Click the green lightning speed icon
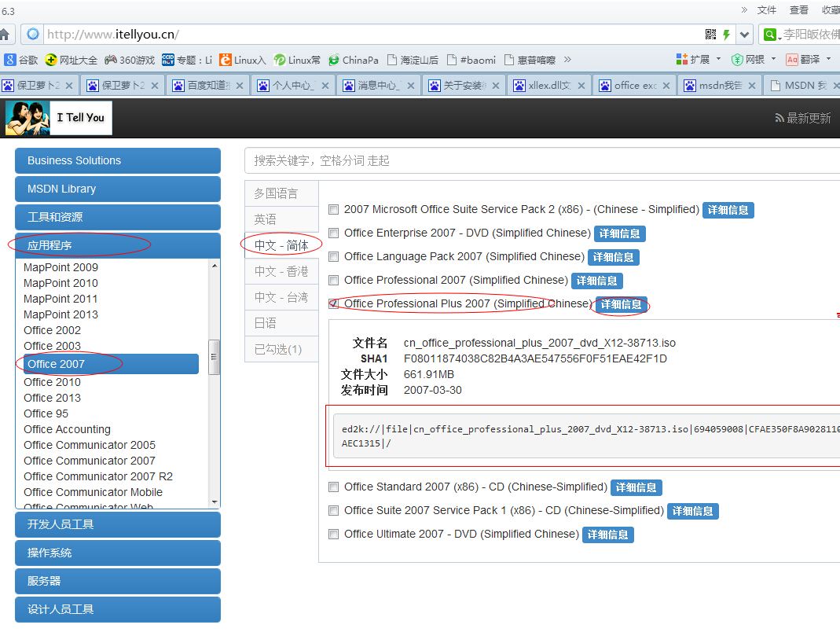Screen dimensions: 840x632 (x=726, y=35)
